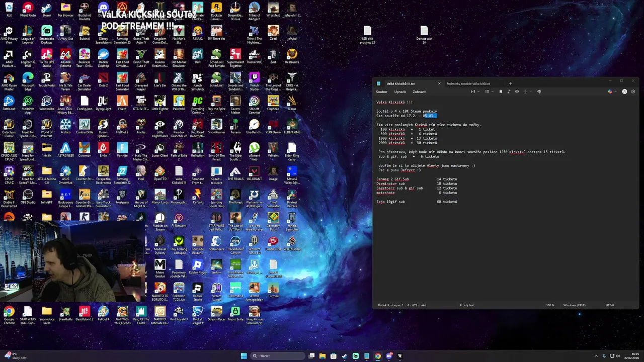Open Steam from the taskbar

[x=345, y=356]
